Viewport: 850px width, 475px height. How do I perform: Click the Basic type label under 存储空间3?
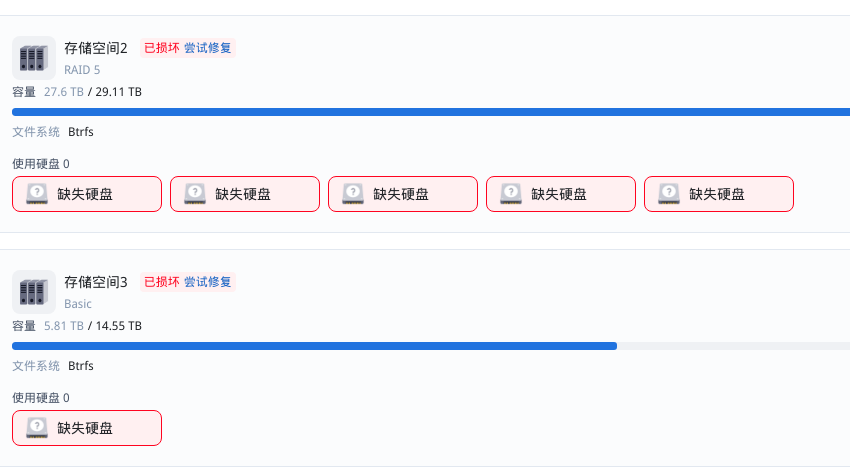point(78,304)
